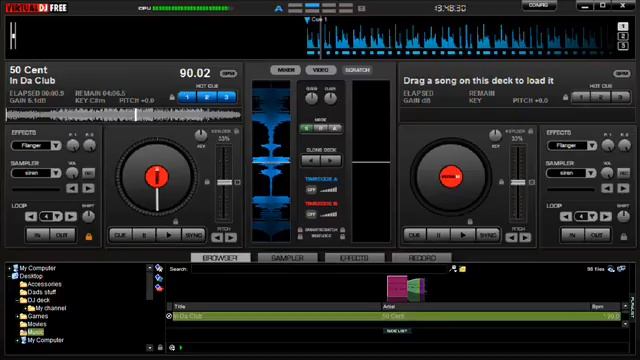
Task: Open left deck effects Flanger dropdown
Action: point(56,145)
